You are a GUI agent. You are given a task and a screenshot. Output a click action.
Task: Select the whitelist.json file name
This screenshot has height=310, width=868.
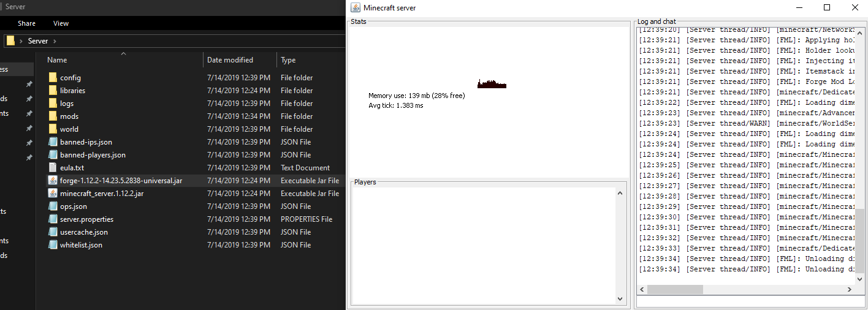click(x=81, y=245)
